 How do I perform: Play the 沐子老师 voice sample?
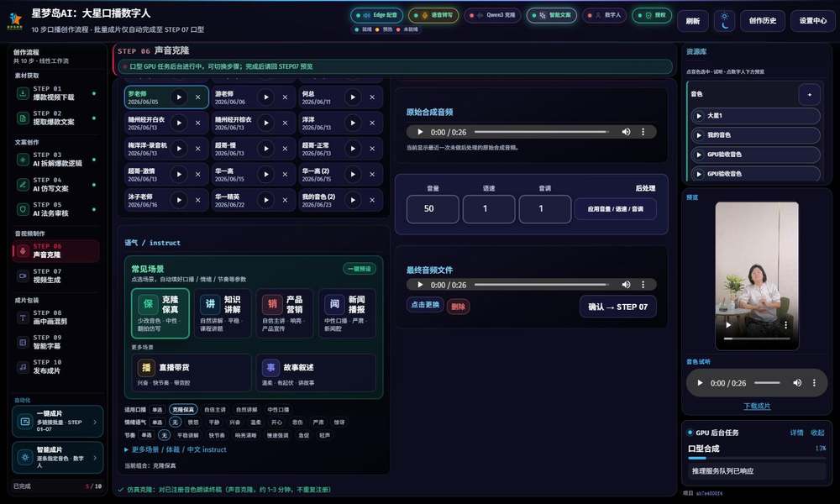(179, 200)
